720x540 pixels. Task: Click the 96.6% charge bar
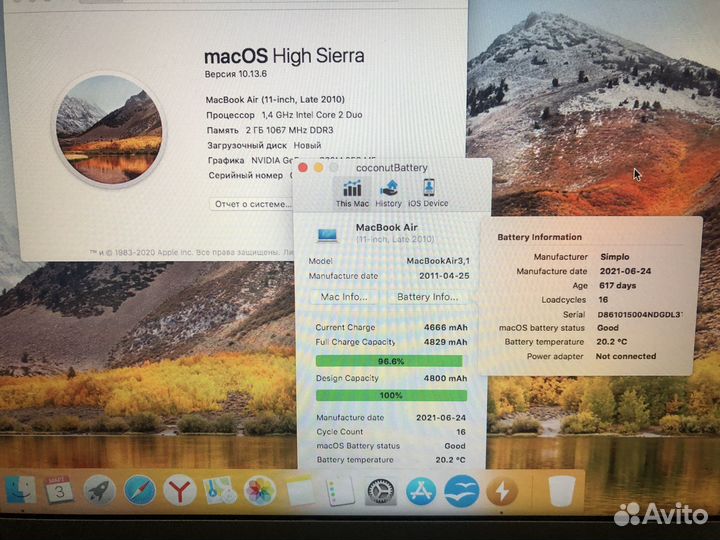389,361
